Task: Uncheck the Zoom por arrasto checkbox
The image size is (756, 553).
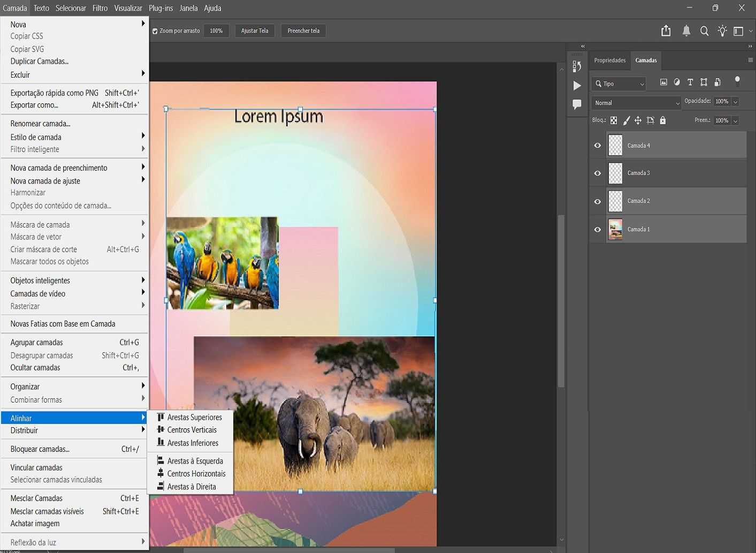Action: (155, 31)
